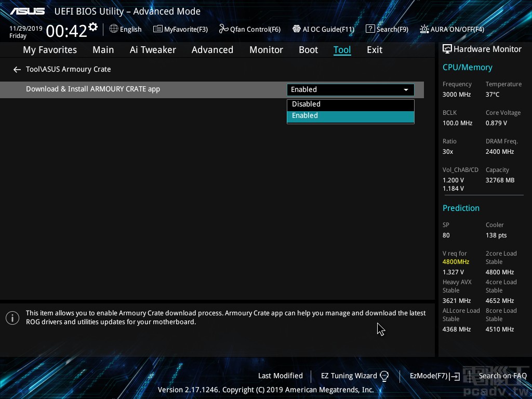Switch to EzMode with F7 button
532x399 pixels.
[434, 376]
